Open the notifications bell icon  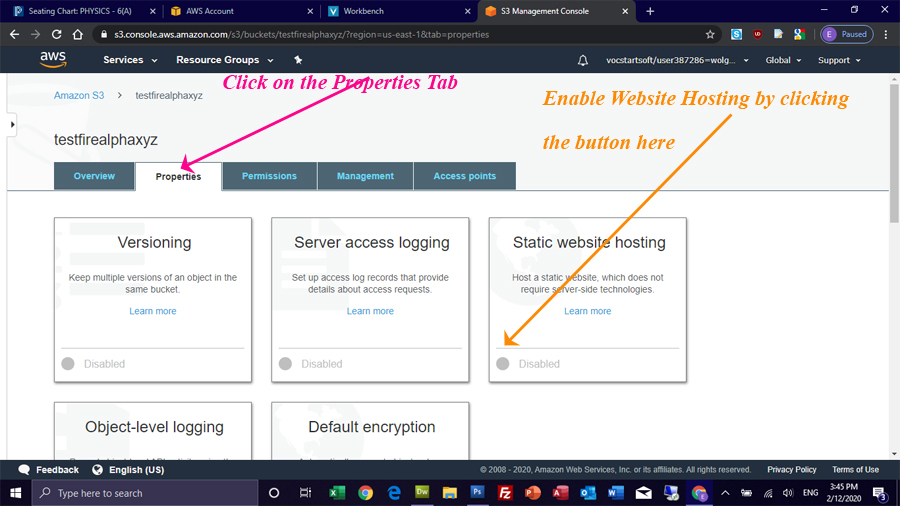pos(583,60)
